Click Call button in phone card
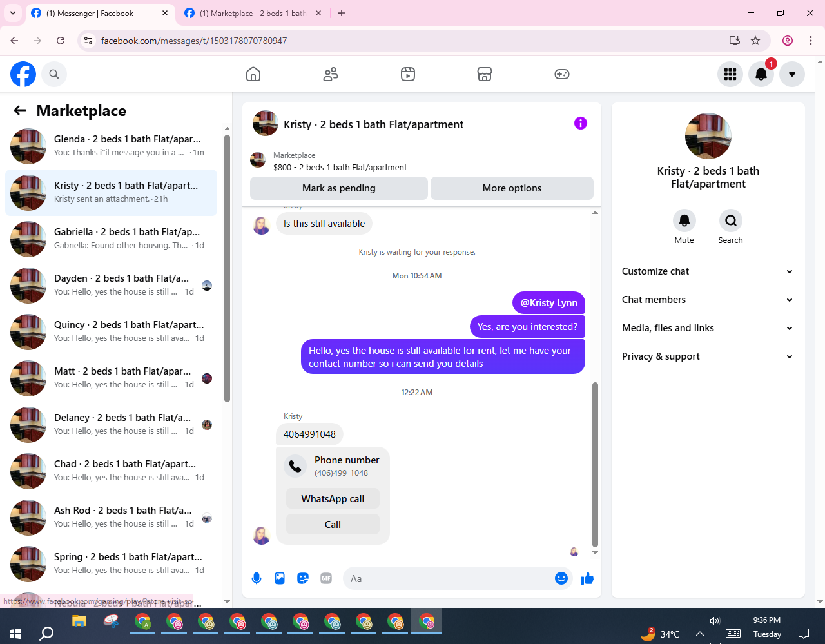Viewport: 825px width, 644px height. [333, 525]
